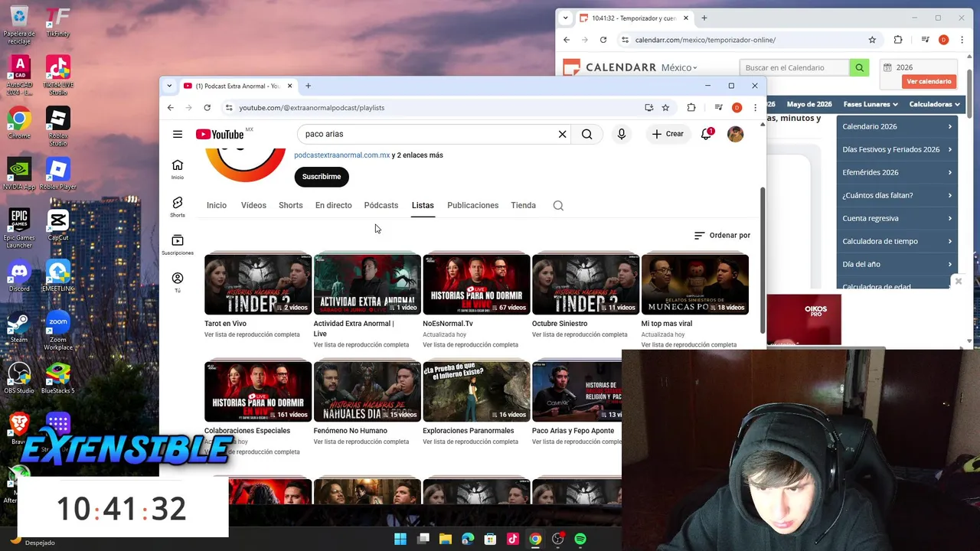Screen dimensions: 980x551
Task: Switch to the Shorts channel tab
Action: coord(290,205)
